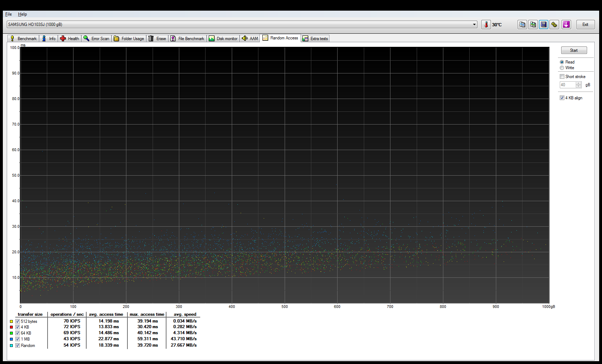The image size is (602, 364).
Task: Open options with the gears icon
Action: [554, 24]
